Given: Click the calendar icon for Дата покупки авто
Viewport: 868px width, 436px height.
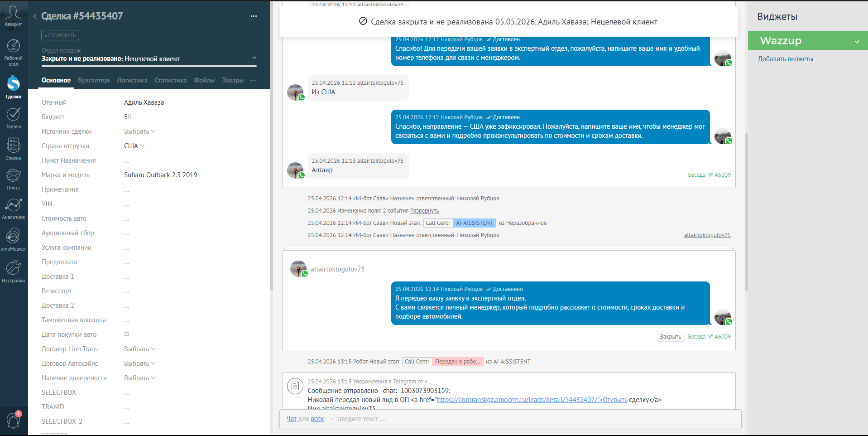Looking at the screenshot, I should pyautogui.click(x=127, y=334).
